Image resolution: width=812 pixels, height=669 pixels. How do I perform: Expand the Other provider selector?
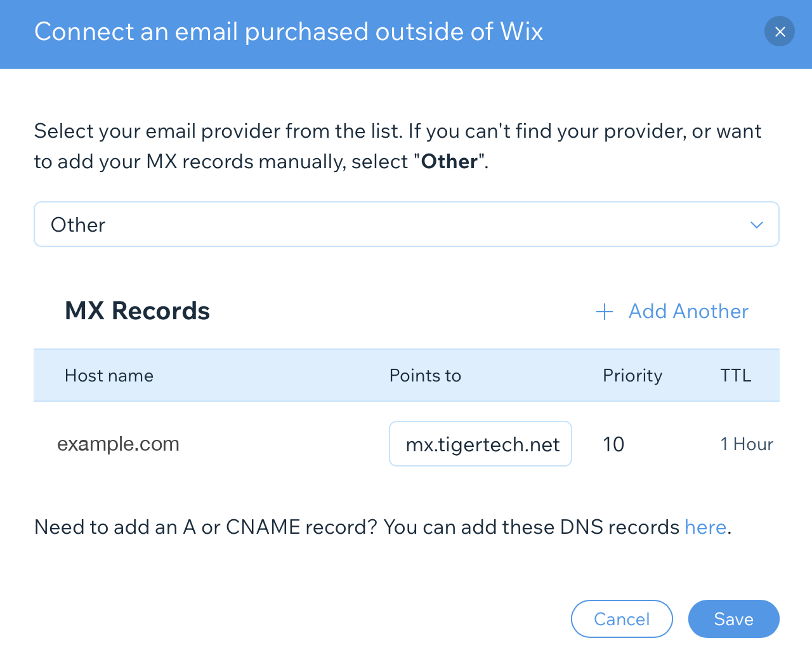pyautogui.click(x=406, y=224)
